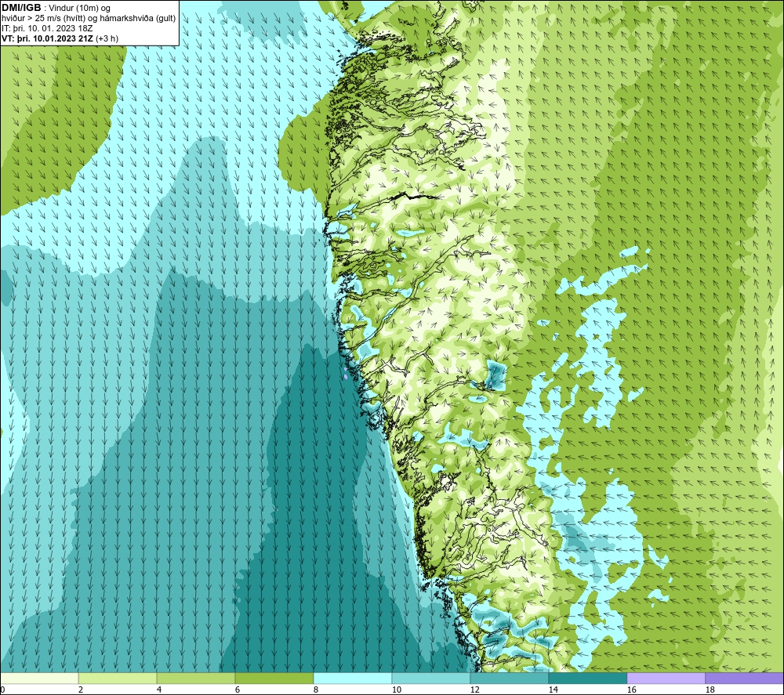Click the 12-14 m/s teal legend swatch

[509, 678]
